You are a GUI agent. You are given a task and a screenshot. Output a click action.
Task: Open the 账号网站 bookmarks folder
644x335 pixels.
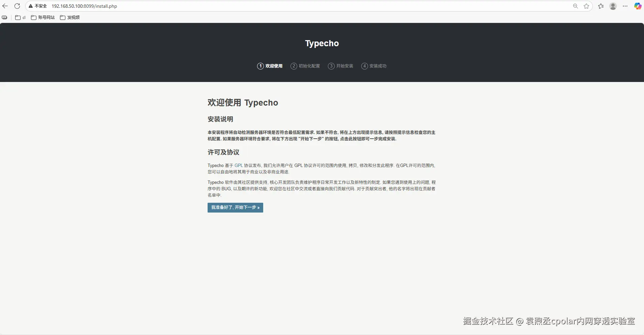[43, 18]
